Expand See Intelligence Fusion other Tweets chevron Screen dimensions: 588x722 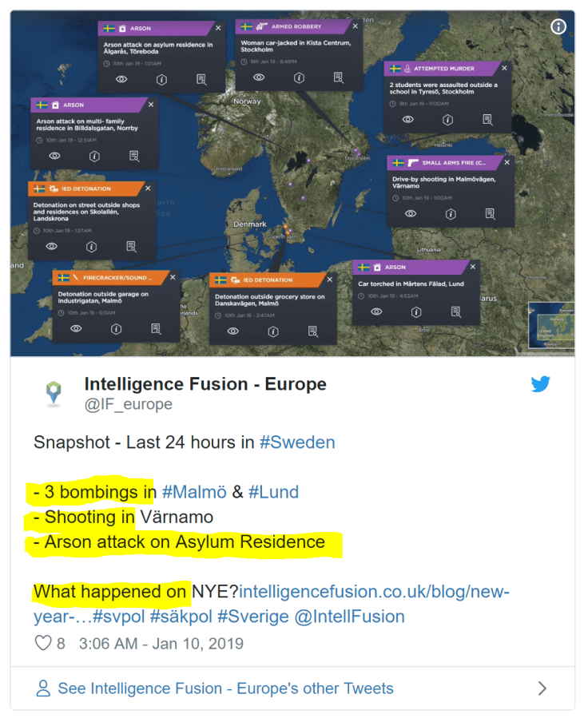click(542, 688)
